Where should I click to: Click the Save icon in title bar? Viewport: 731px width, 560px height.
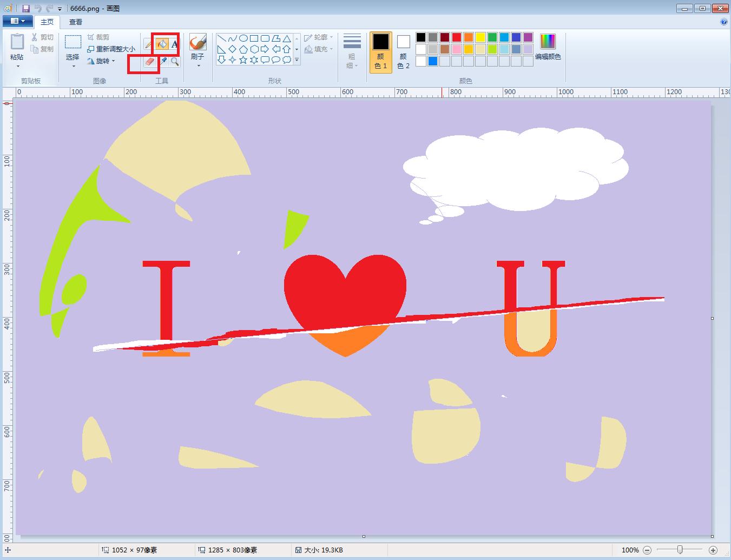[26, 9]
